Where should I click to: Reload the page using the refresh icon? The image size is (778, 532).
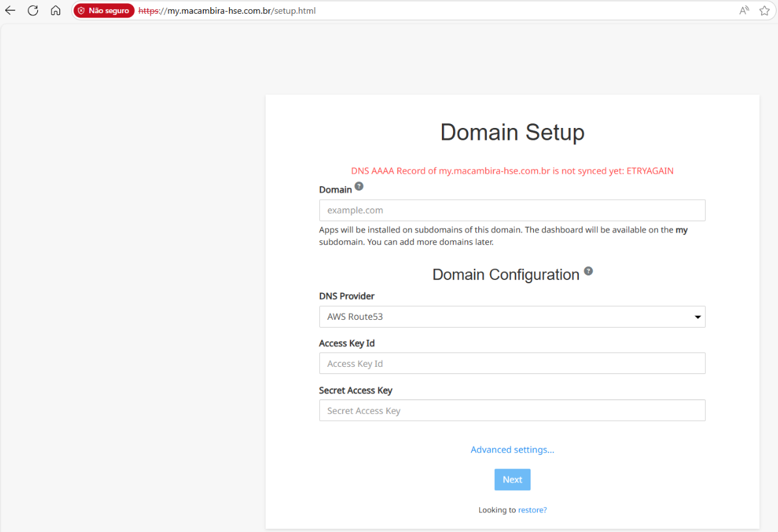click(33, 10)
